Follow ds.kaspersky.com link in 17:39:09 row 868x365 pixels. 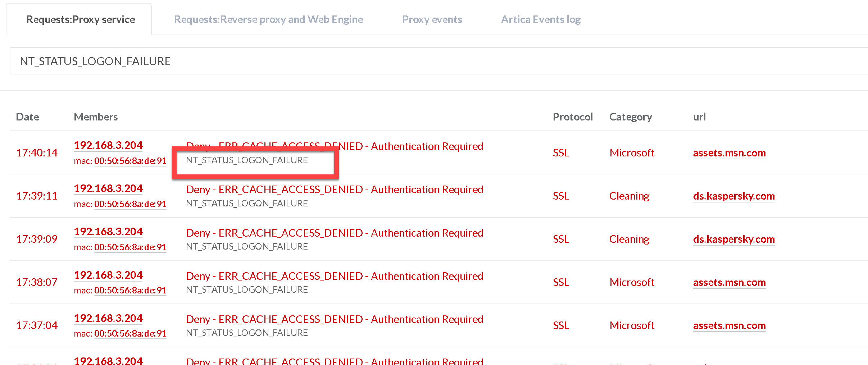click(x=733, y=239)
